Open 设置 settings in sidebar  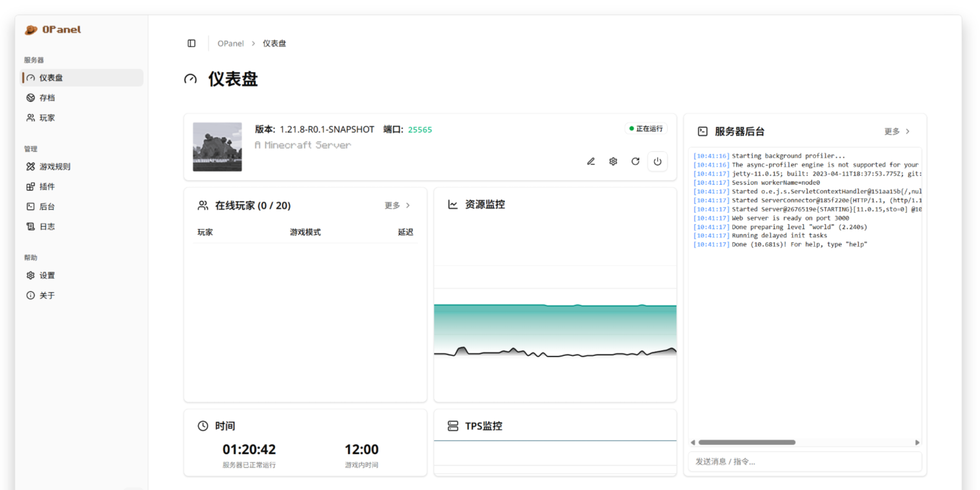coord(47,275)
